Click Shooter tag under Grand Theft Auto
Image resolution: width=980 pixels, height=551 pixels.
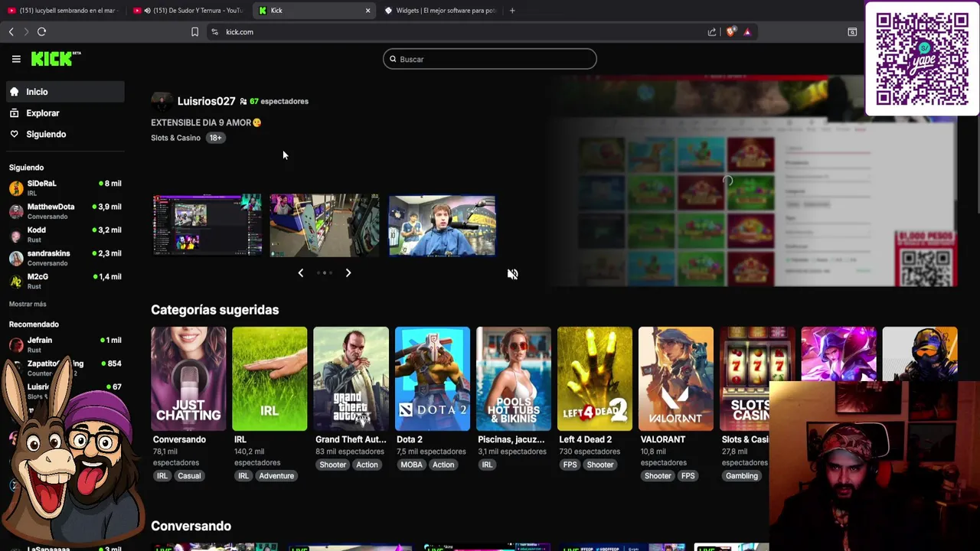click(x=332, y=465)
